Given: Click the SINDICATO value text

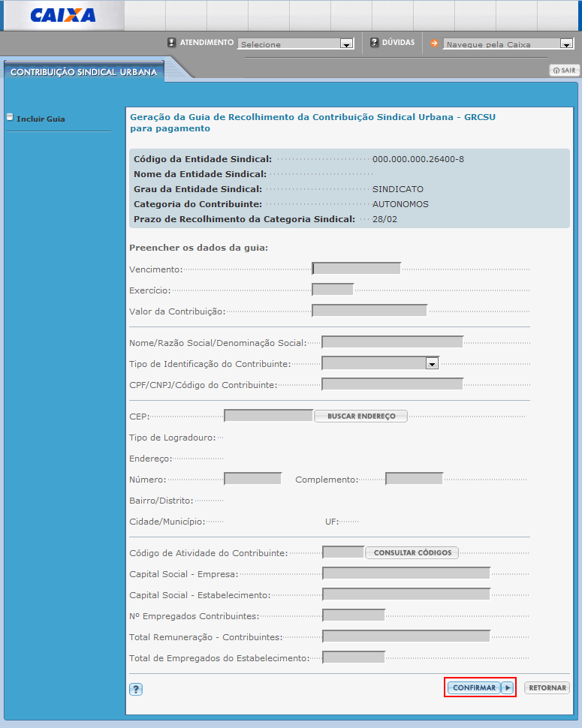Looking at the screenshot, I should (398, 189).
